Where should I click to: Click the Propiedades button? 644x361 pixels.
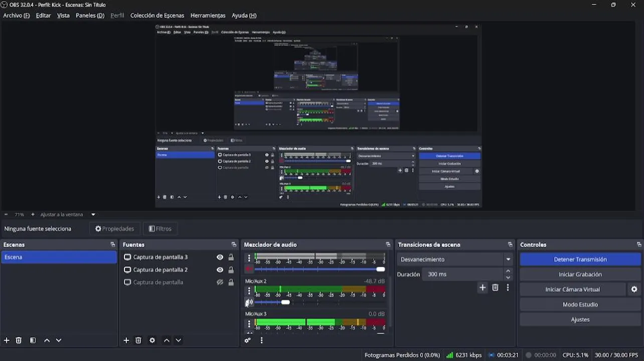115,229
